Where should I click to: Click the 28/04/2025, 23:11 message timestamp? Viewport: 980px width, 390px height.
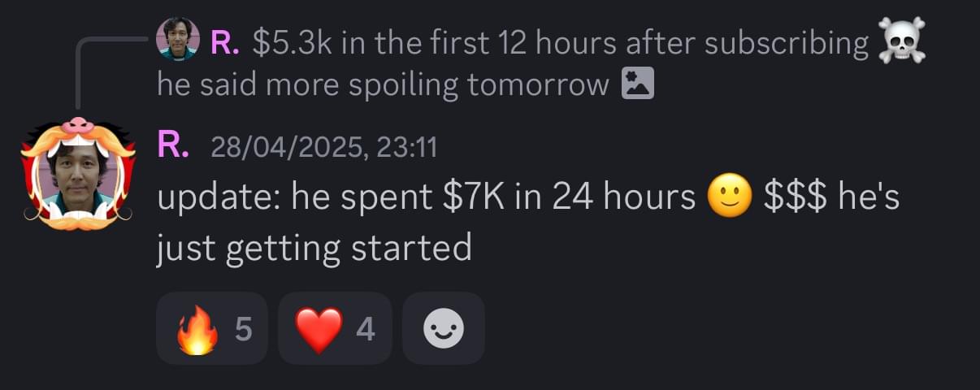click(323, 147)
